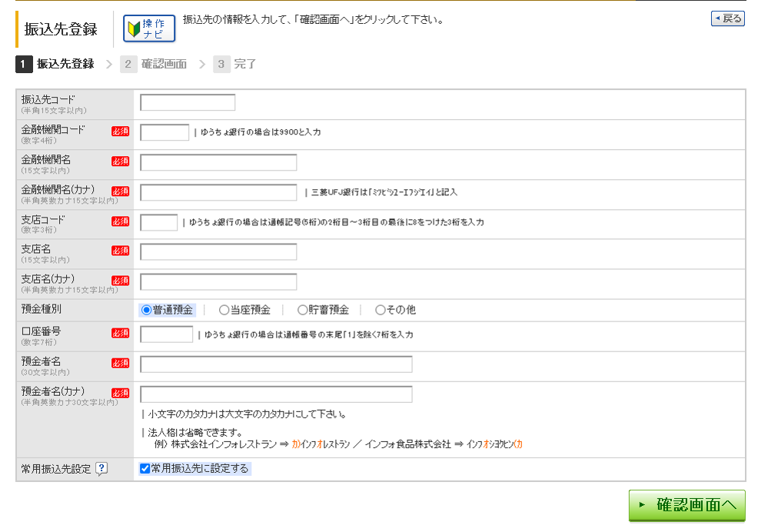Click the help icon beside 常用振込先設定
Viewport: 758px width, 532px height.
[x=101, y=469]
